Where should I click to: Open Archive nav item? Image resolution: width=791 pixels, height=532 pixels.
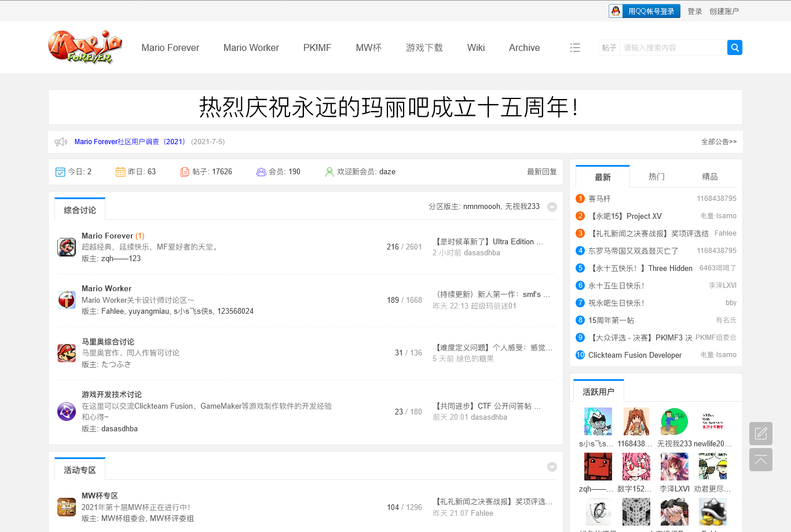[525, 47]
